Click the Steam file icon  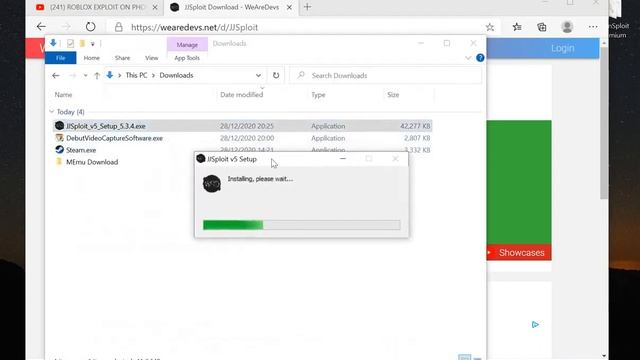(x=59, y=150)
